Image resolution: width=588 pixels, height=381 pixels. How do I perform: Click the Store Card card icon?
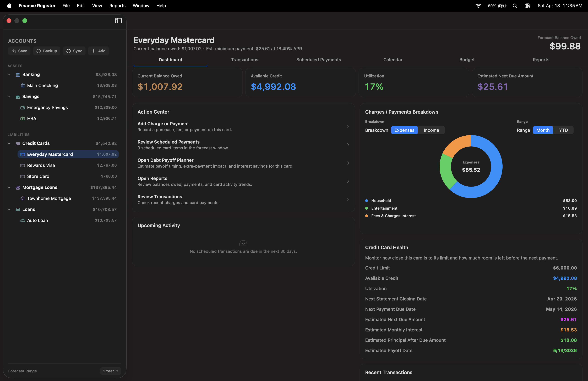point(23,176)
